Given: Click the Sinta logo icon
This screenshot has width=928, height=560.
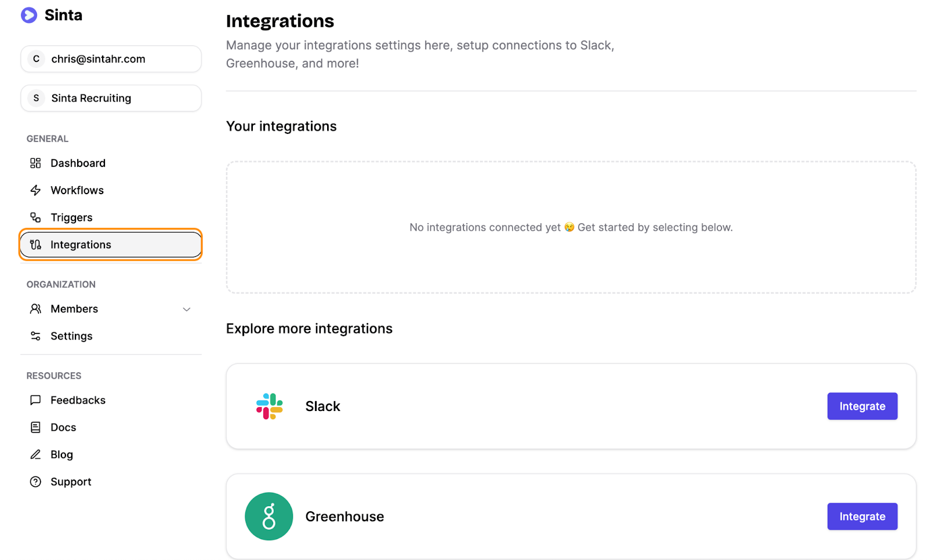Looking at the screenshot, I should [29, 15].
